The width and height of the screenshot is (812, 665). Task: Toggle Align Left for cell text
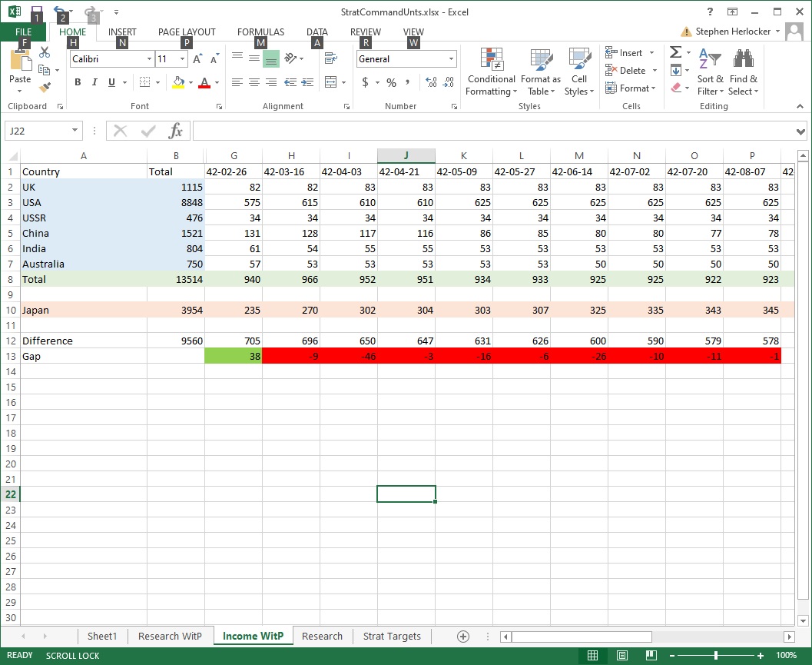point(237,82)
